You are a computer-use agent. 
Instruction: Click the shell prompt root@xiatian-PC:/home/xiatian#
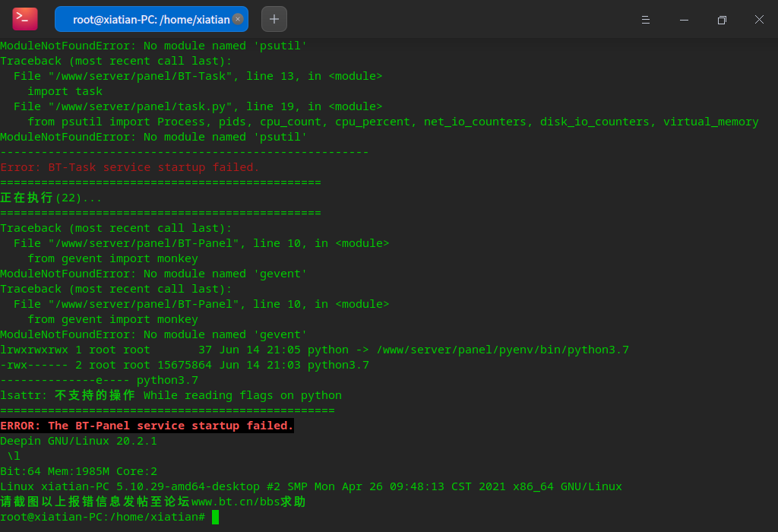coord(103,517)
